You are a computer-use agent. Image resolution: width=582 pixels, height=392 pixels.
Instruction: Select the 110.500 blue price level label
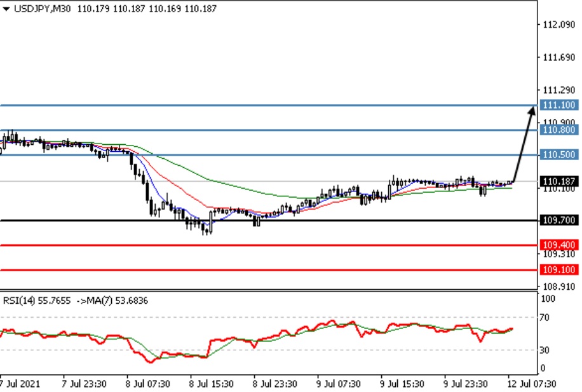[558, 155]
